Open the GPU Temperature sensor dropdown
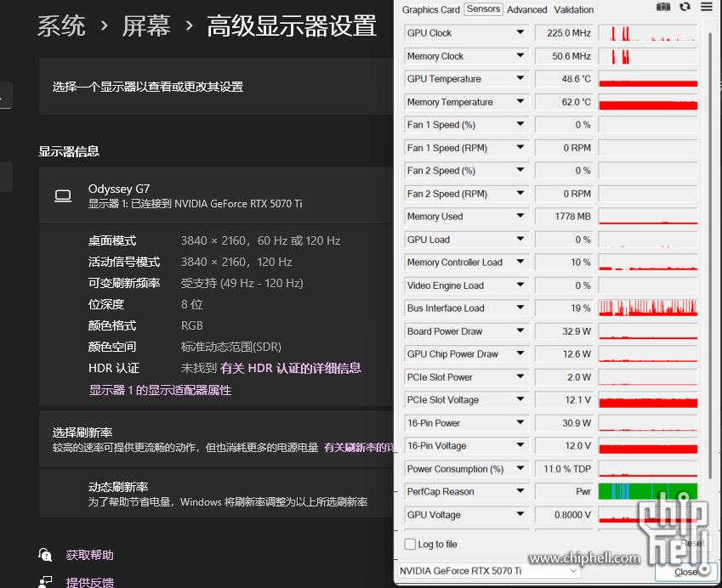Screen dimensions: 722x588 tap(520, 79)
